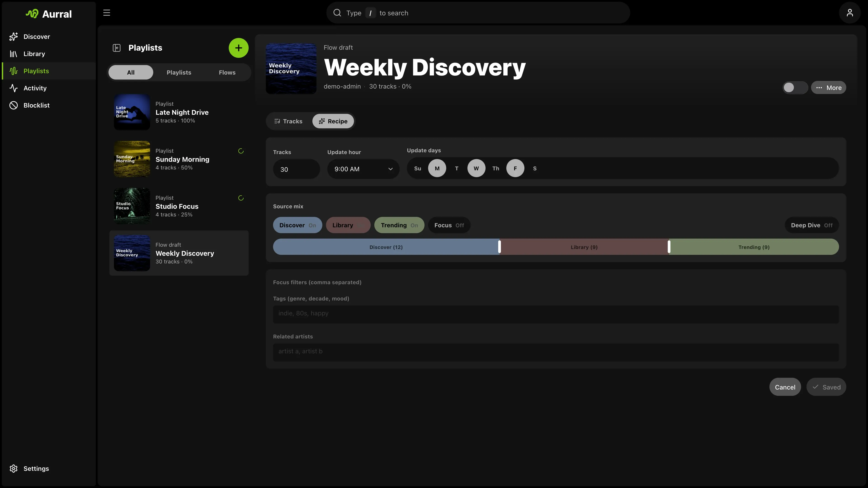Switch to the Recipe tab
This screenshot has width=868, height=488.
pos(333,121)
